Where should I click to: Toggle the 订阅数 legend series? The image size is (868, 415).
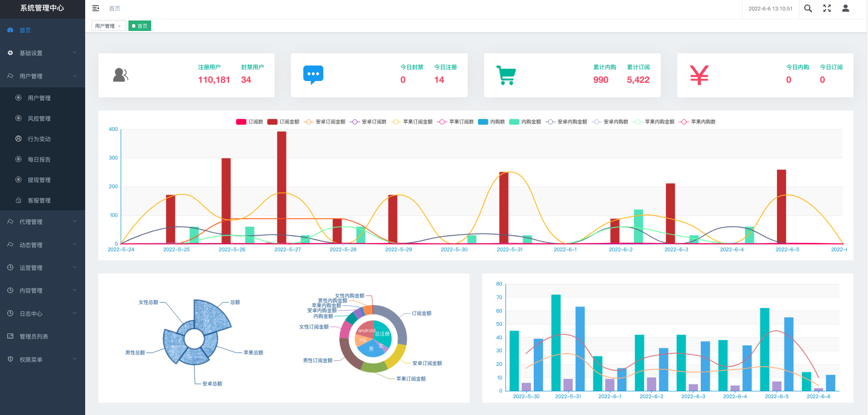250,122
